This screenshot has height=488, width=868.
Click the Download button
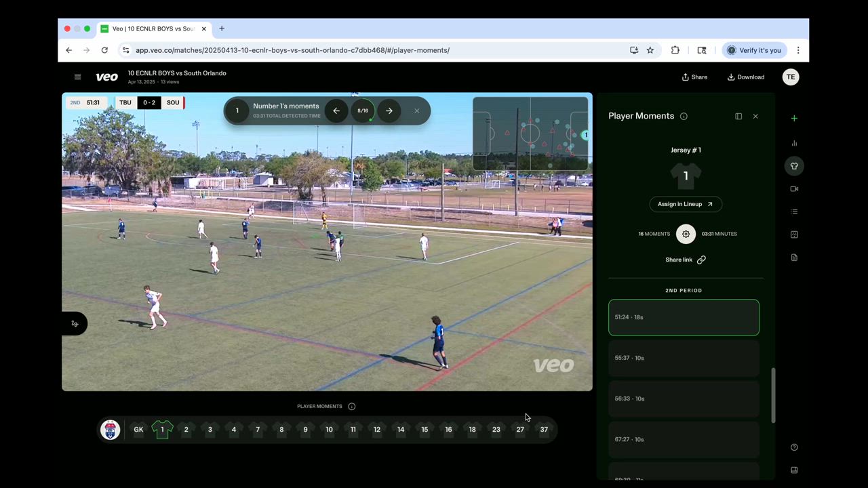tap(746, 77)
